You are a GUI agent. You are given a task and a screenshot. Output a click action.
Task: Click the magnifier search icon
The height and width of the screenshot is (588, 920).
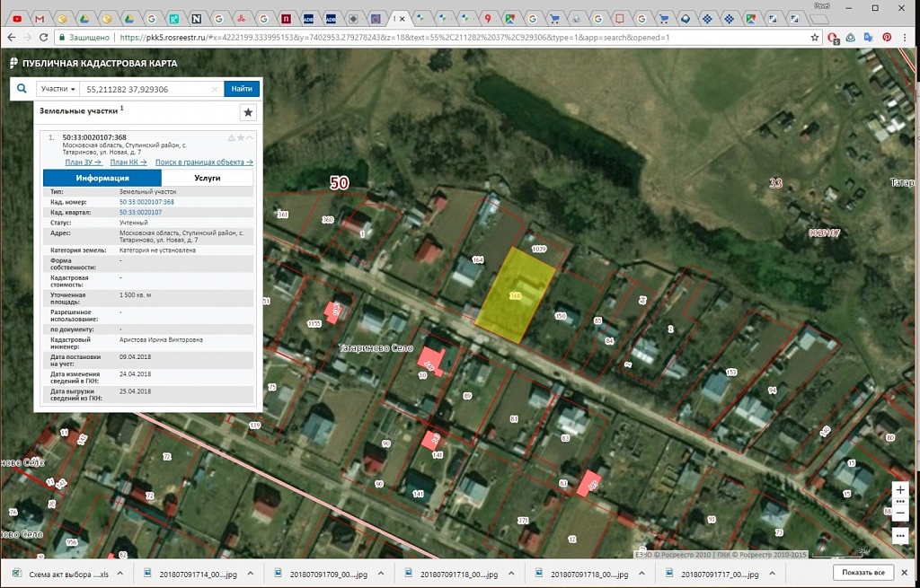pyautogui.click(x=22, y=89)
